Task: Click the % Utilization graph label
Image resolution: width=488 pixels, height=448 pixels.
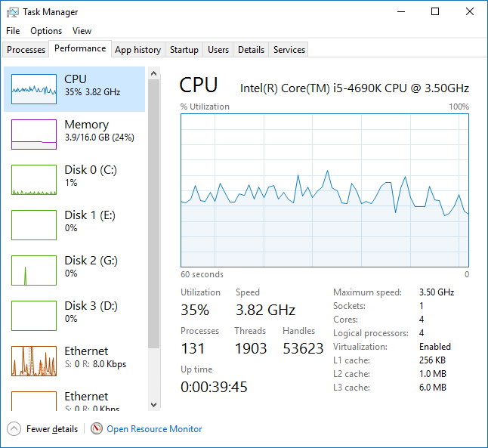Action: point(205,107)
